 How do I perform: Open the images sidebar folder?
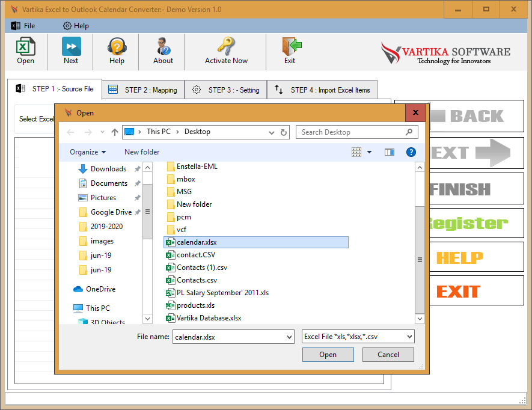(x=102, y=241)
